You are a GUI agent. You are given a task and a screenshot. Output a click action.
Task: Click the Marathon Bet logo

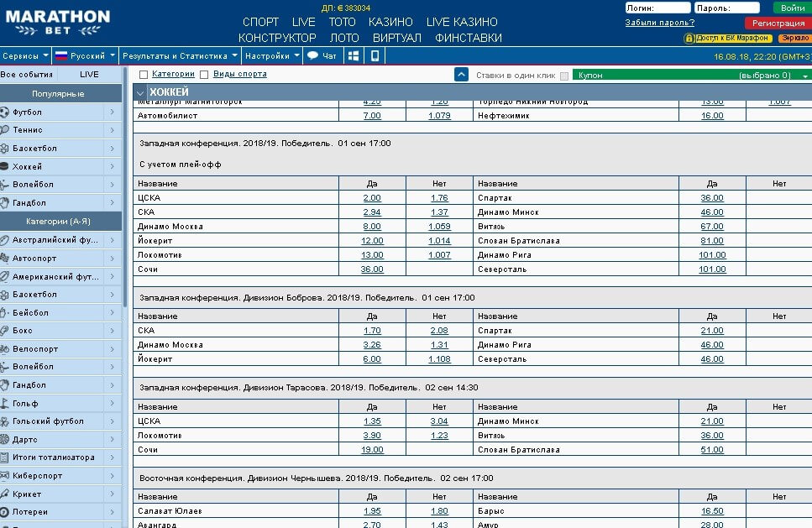[x=57, y=23]
